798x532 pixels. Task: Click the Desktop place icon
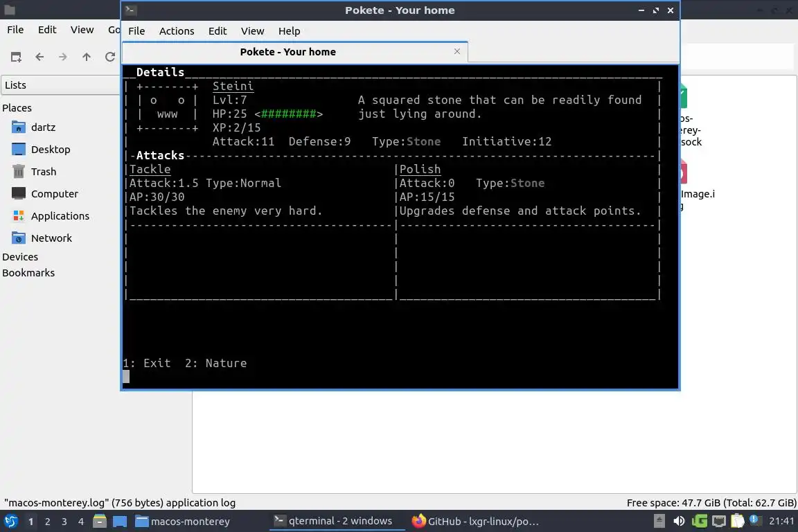point(18,149)
